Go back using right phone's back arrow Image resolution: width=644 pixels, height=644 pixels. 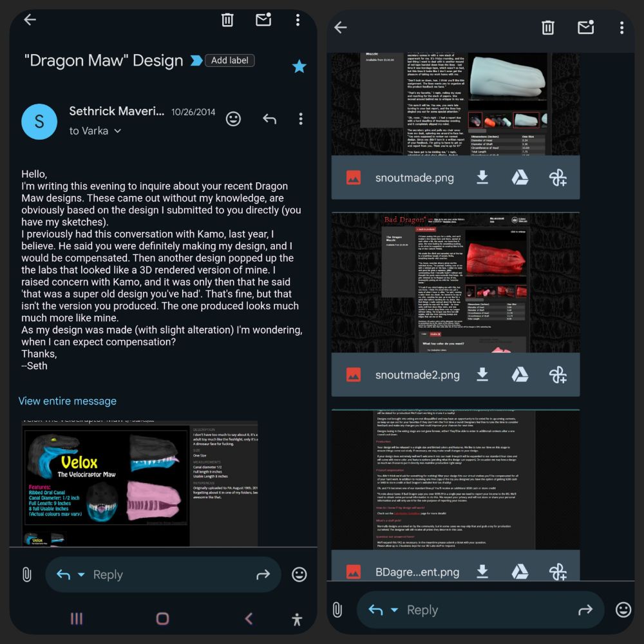(341, 28)
